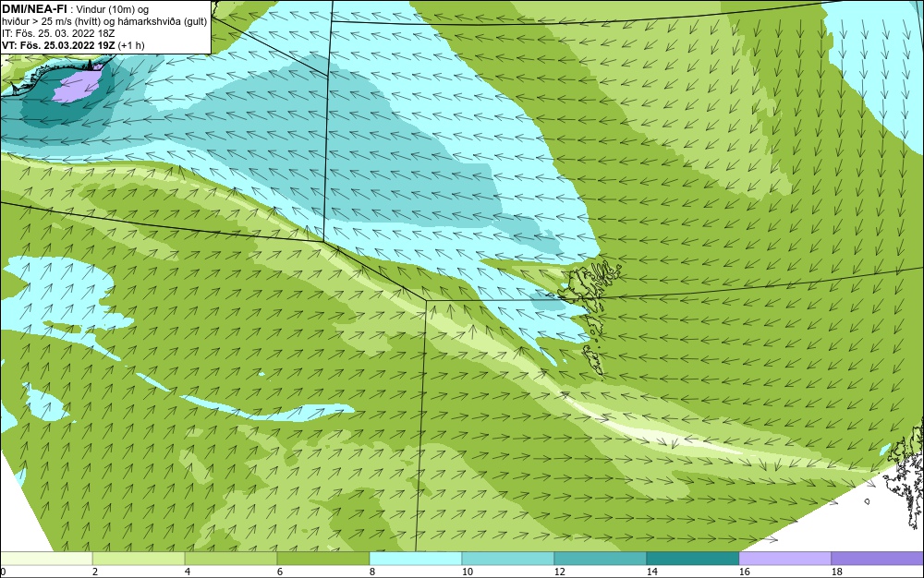Click the 4–6 m/s green legend swatch
Viewport: 924px width, 578px height.
[x=231, y=559]
